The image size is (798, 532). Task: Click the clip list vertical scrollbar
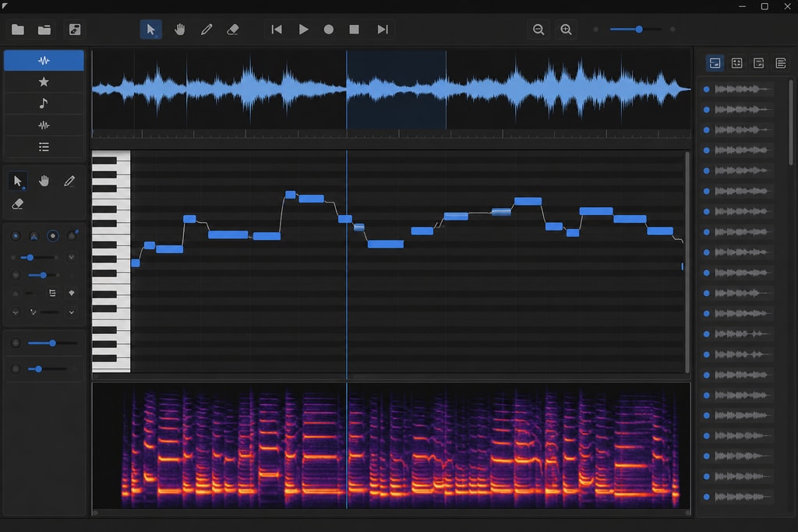point(791,122)
